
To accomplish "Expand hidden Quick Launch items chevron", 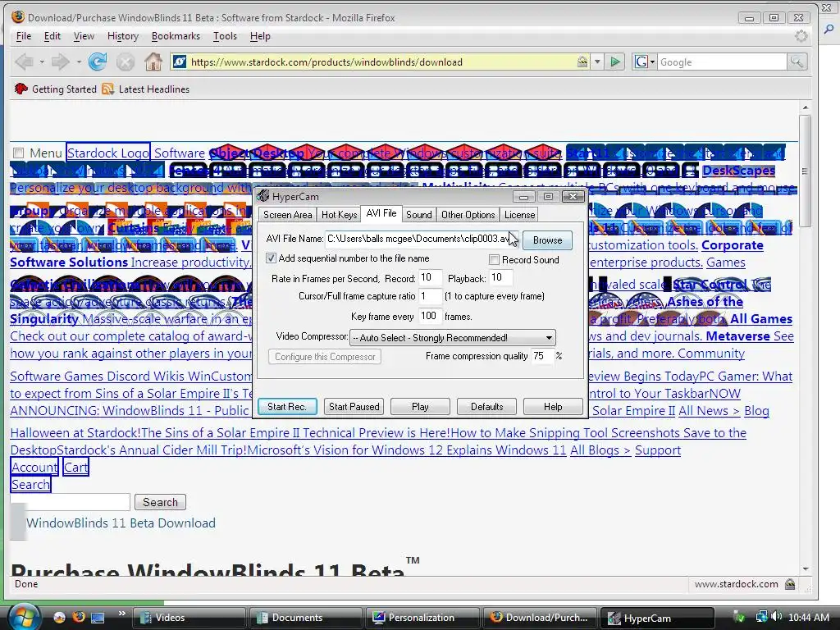I will click(122, 614).
